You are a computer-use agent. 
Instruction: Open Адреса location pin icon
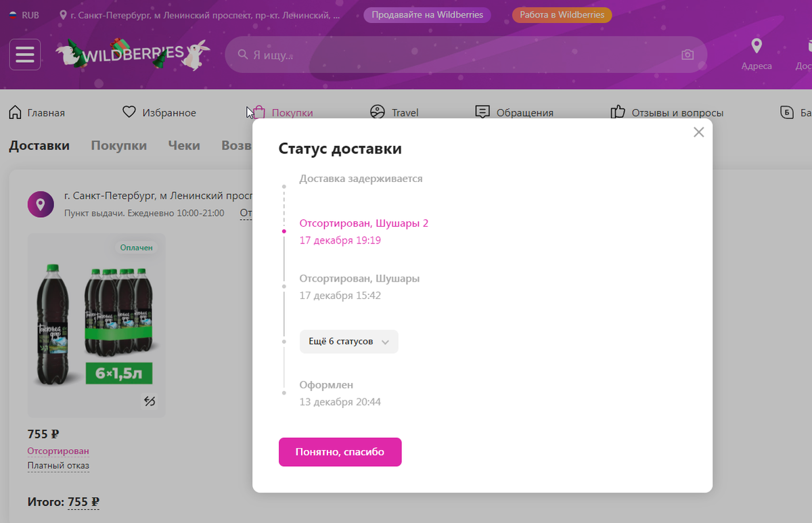pyautogui.click(x=757, y=46)
